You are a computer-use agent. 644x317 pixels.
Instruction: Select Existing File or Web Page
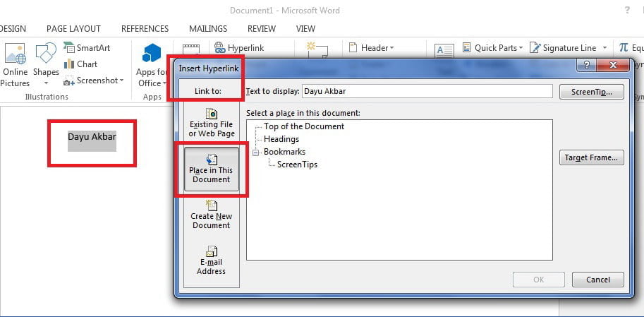[x=212, y=123]
